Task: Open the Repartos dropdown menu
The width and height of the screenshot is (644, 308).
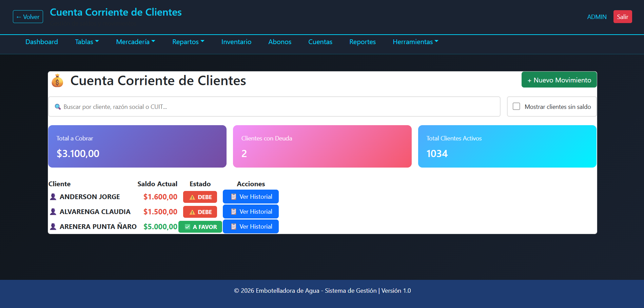Action: [x=188, y=42]
